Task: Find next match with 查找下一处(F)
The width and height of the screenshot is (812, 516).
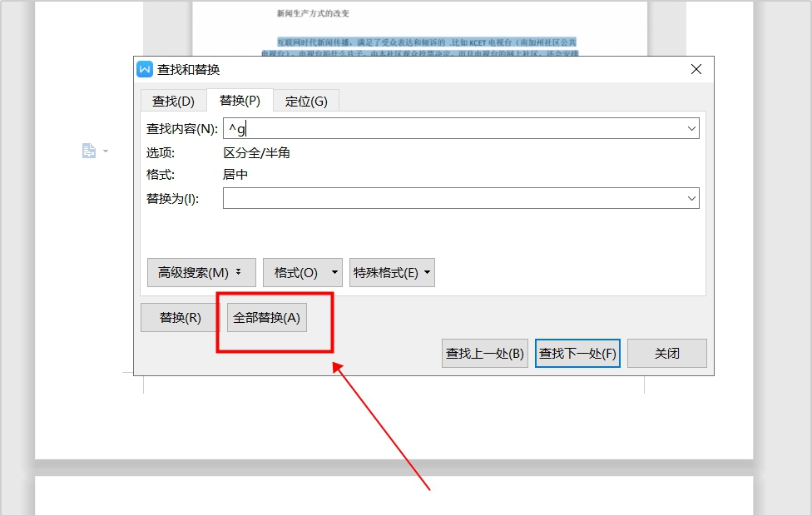Action: [577, 353]
